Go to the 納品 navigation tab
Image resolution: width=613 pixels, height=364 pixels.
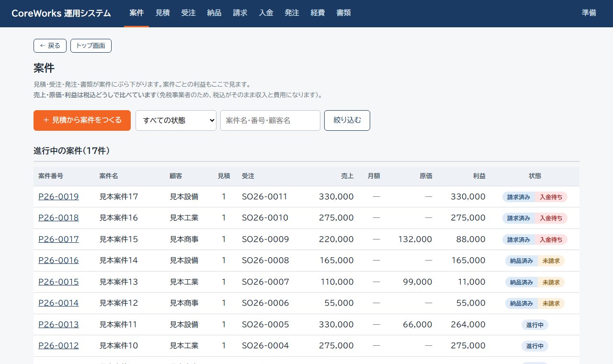(214, 13)
